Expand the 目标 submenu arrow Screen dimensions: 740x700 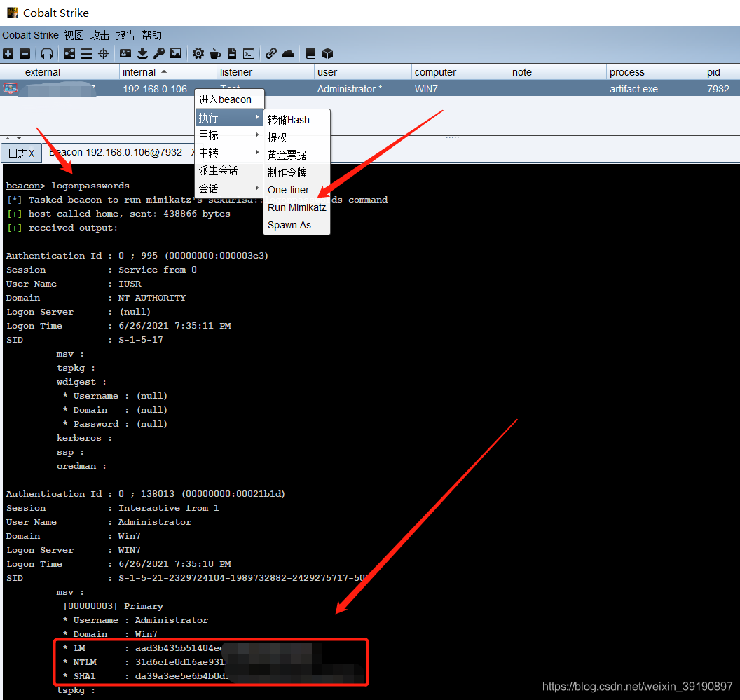click(x=257, y=135)
